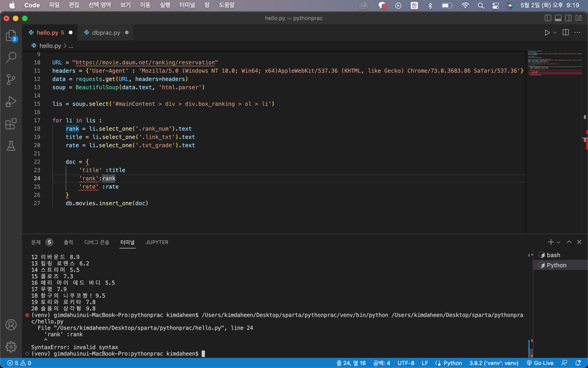Split the editor to the right
588x368 pixels.
tap(566, 33)
